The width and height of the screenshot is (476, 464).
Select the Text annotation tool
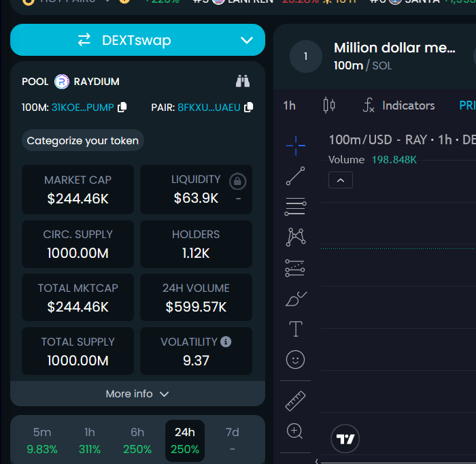click(x=296, y=329)
